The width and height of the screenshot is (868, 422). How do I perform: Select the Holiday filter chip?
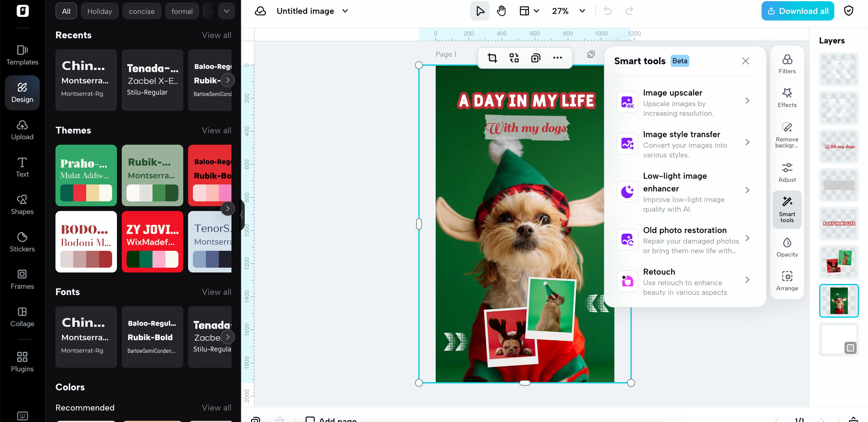click(99, 11)
